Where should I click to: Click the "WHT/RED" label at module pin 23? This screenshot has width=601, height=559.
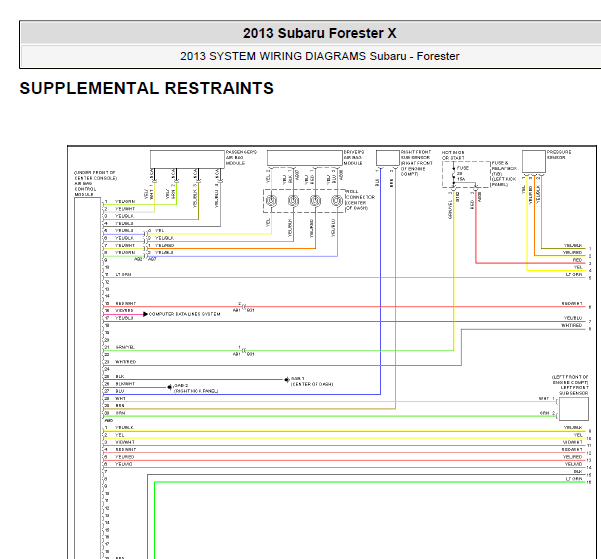(125, 362)
